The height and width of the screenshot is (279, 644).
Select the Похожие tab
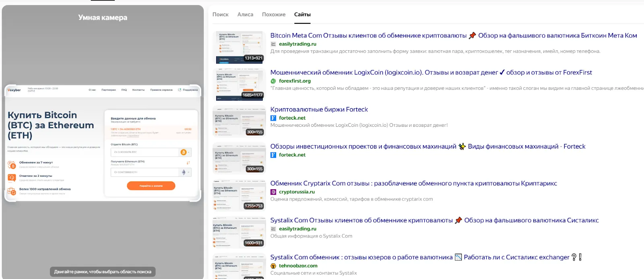[274, 14]
